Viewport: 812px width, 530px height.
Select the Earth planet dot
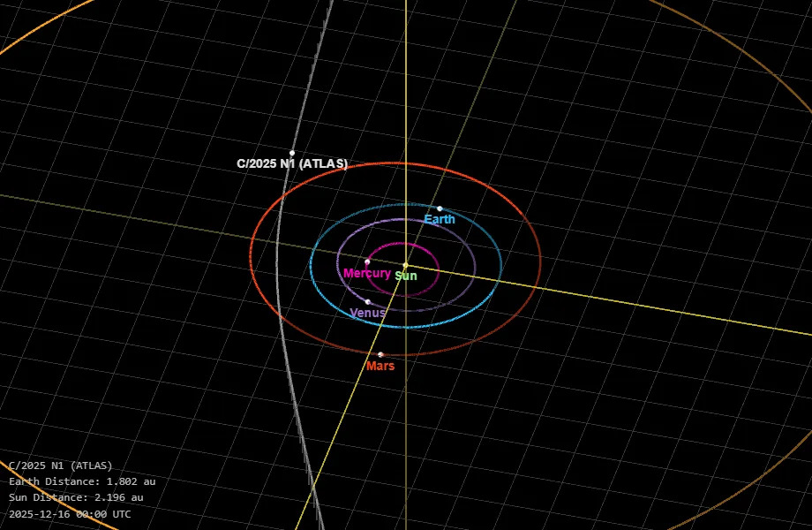[440, 208]
